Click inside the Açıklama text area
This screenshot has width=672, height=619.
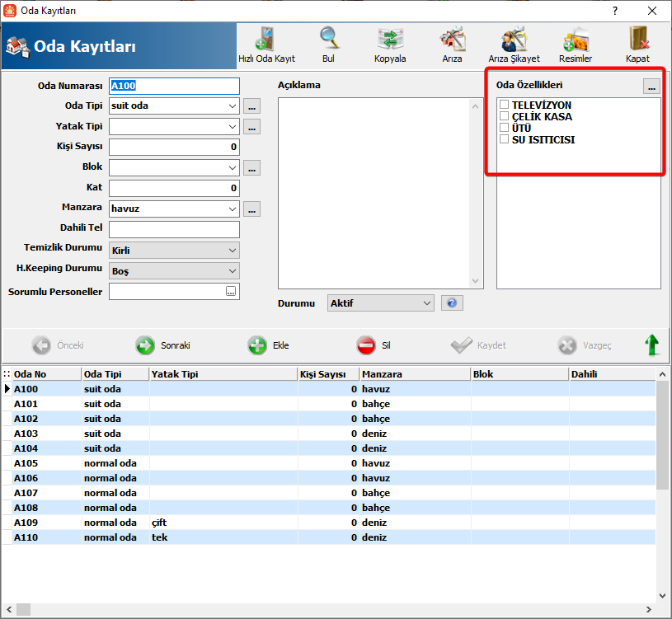click(375, 193)
